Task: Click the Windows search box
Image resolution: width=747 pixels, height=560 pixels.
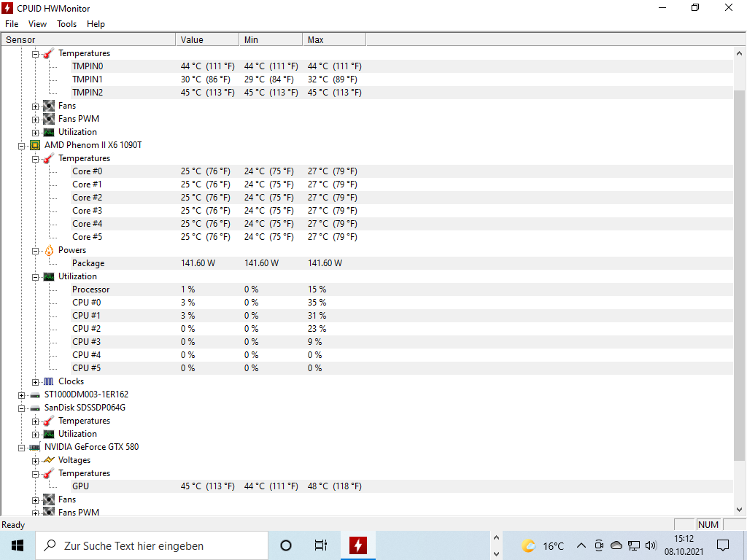Action: pyautogui.click(x=152, y=545)
